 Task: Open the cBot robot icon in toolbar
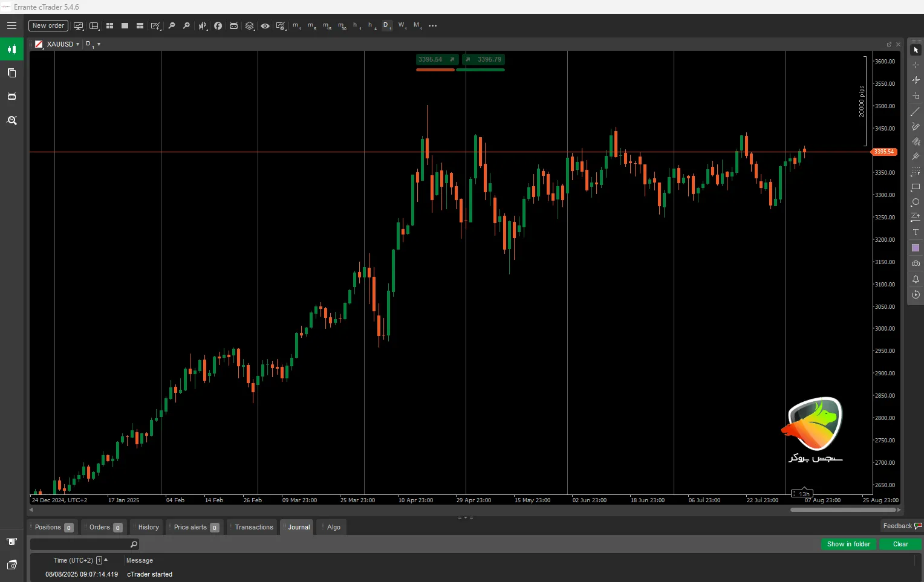(233, 26)
